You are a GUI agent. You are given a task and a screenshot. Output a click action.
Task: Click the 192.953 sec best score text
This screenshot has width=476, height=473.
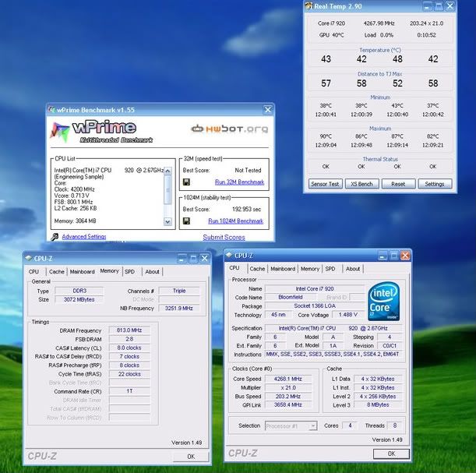(246, 209)
